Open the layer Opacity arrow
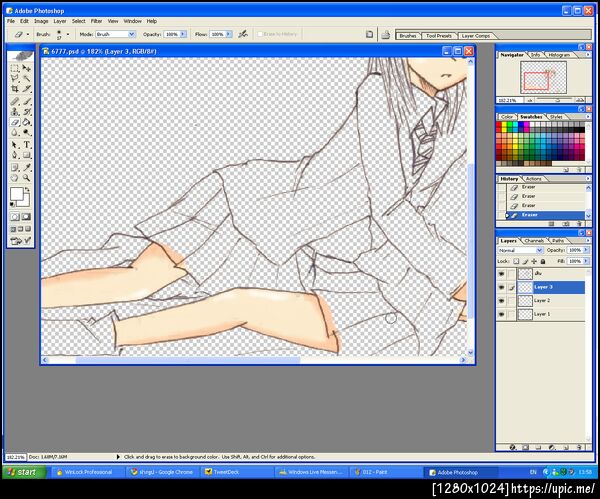The width and height of the screenshot is (600, 499). [x=586, y=250]
